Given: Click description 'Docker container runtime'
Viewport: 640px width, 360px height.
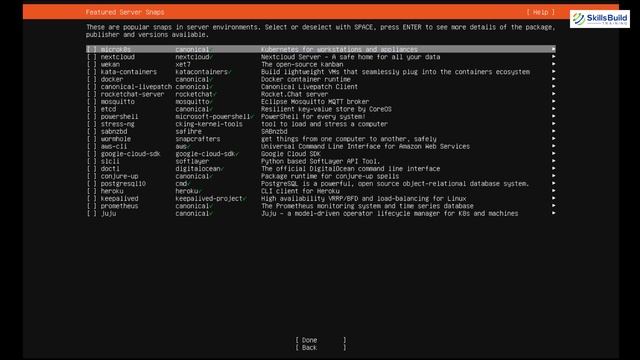Looking at the screenshot, I should coord(306,79).
